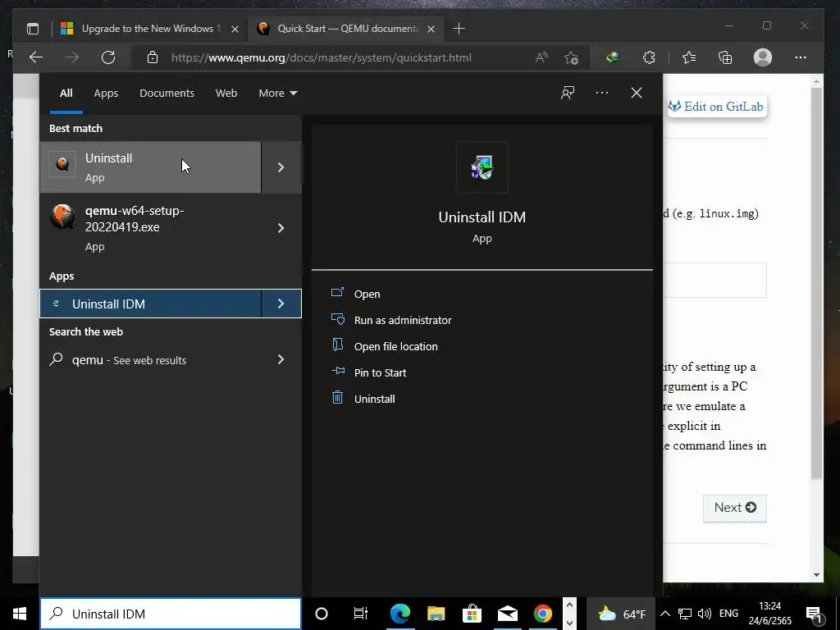The width and height of the screenshot is (840, 630).
Task: Open File Explorer from the taskbar
Action: [x=436, y=614]
